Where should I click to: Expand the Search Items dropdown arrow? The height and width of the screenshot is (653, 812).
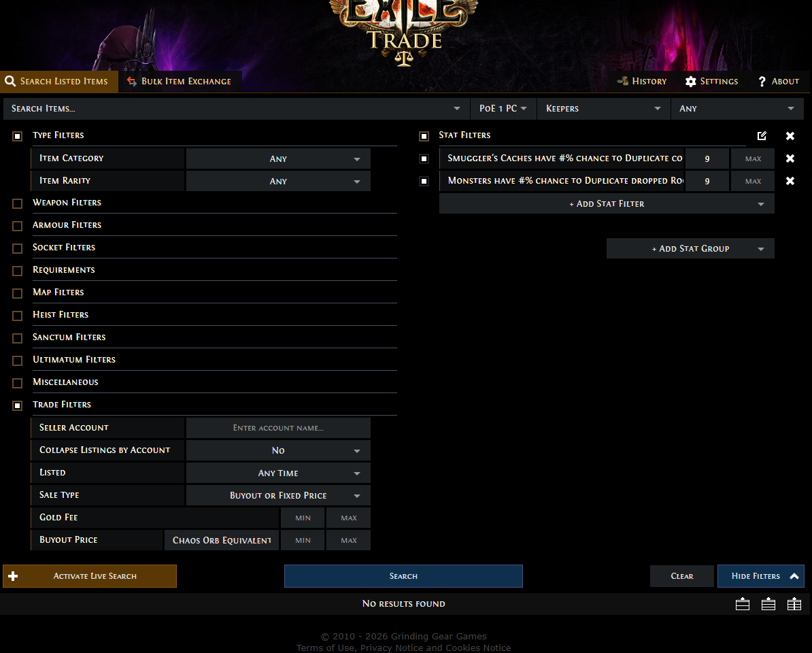[457, 108]
